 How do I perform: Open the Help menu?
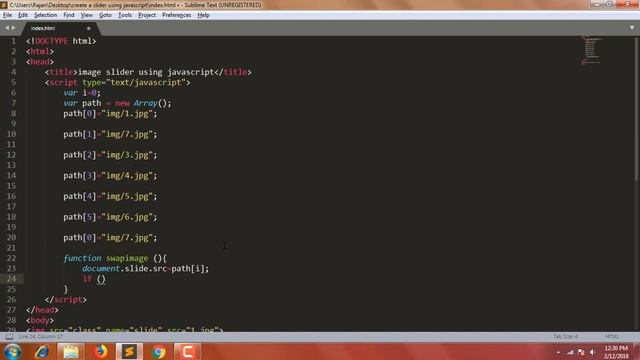(203, 15)
